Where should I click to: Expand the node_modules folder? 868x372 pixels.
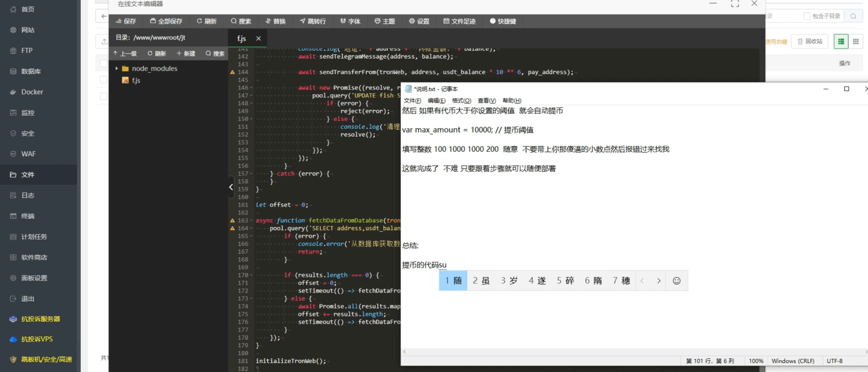point(117,68)
